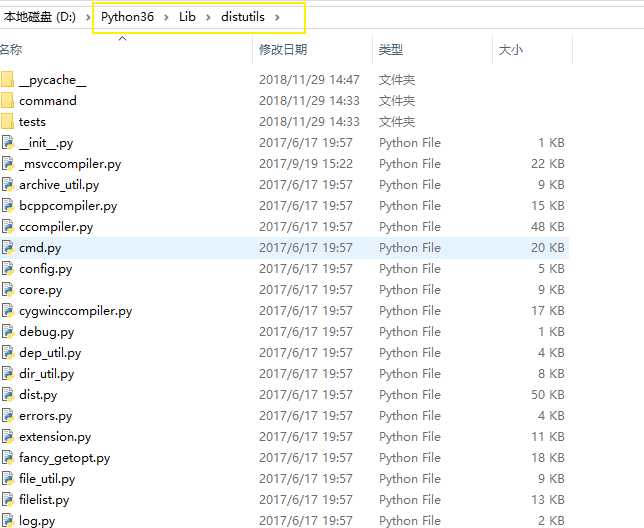644x528 pixels.
Task: Select file name core.py
Action: click(41, 290)
